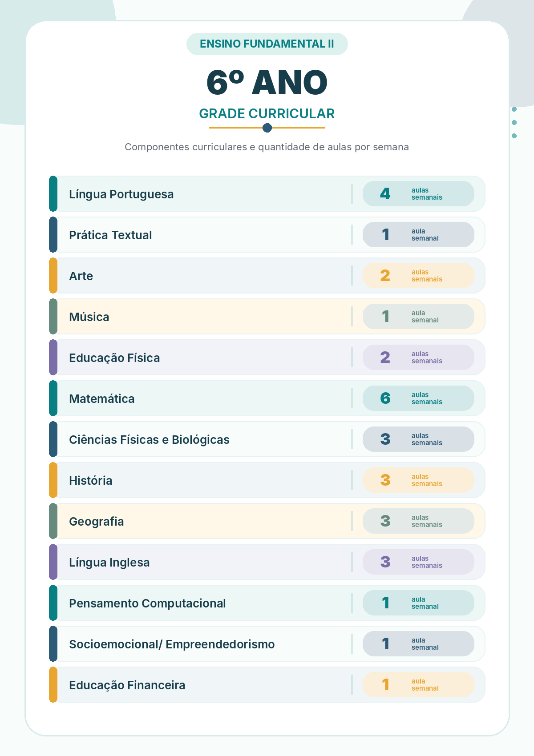Image resolution: width=534 pixels, height=756 pixels.
Task: Click the purple marker beside Educação Física
Action: click(53, 358)
